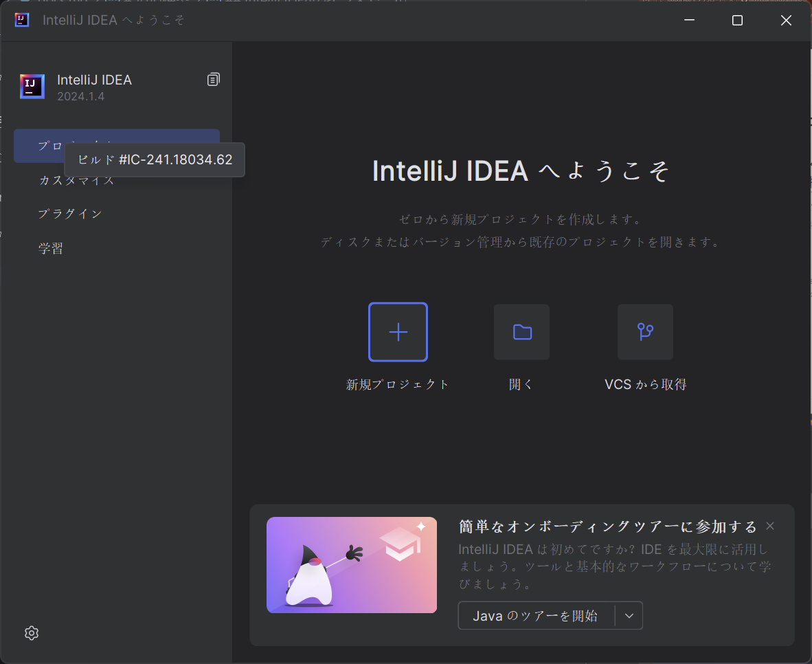Click the IntelliJ icon in the title bar

(21, 20)
